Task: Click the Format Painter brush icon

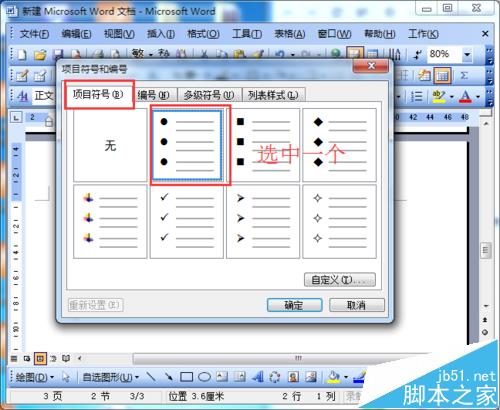Action: pos(258,54)
